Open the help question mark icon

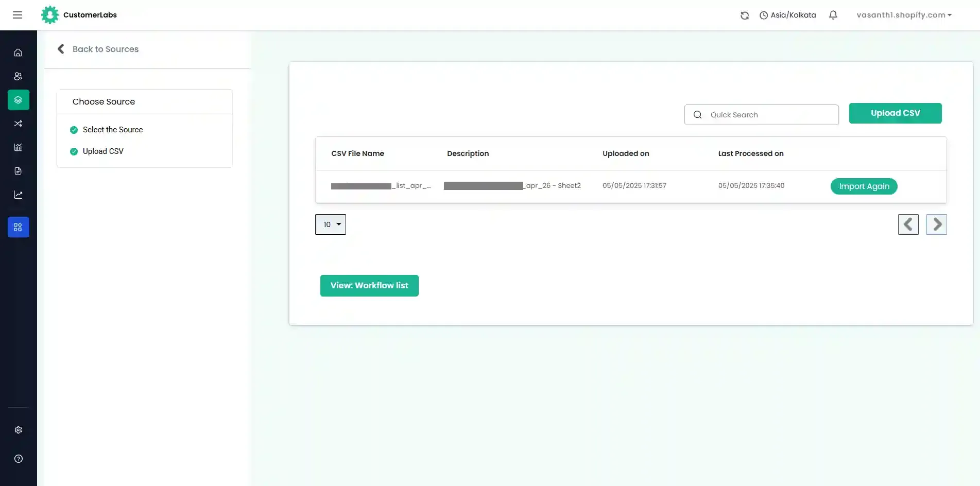coord(19,459)
